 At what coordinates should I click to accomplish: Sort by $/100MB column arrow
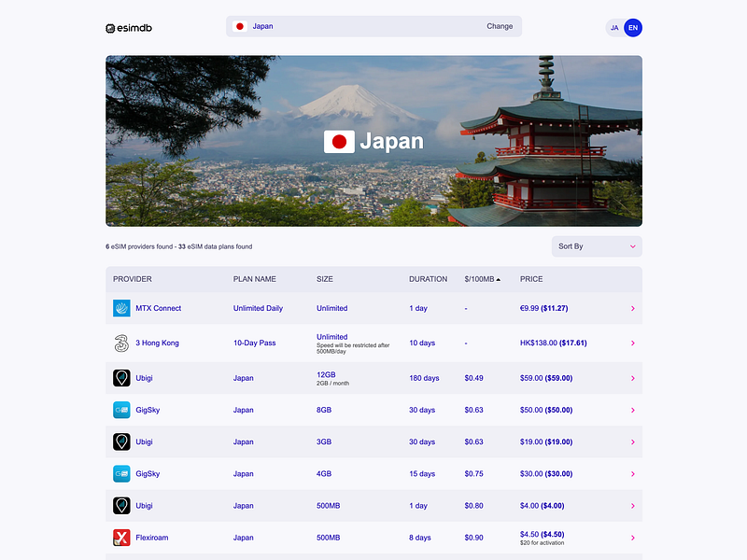[499, 279]
